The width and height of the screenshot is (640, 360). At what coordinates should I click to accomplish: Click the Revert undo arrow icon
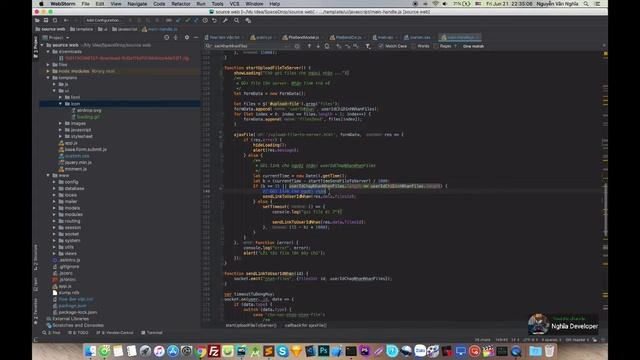point(214,20)
